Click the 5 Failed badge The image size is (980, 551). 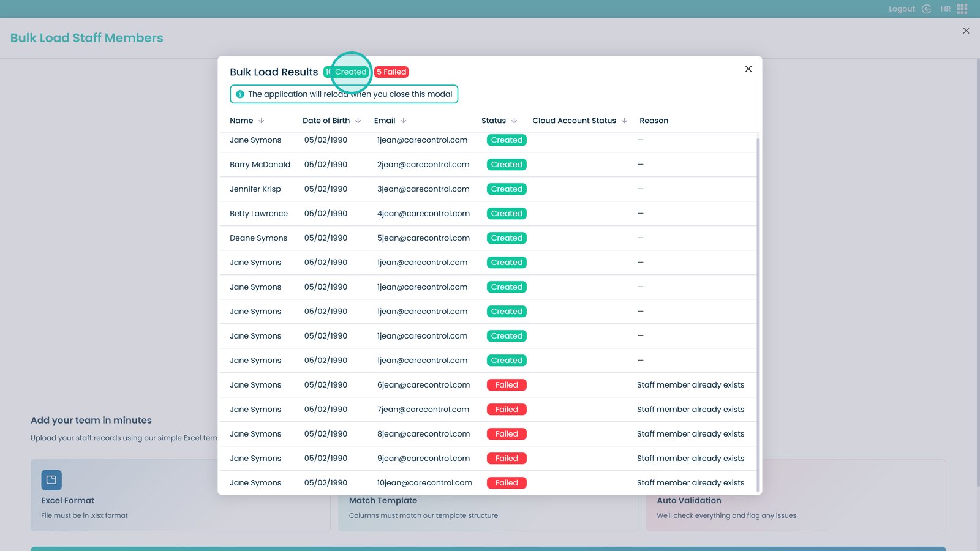tap(391, 72)
